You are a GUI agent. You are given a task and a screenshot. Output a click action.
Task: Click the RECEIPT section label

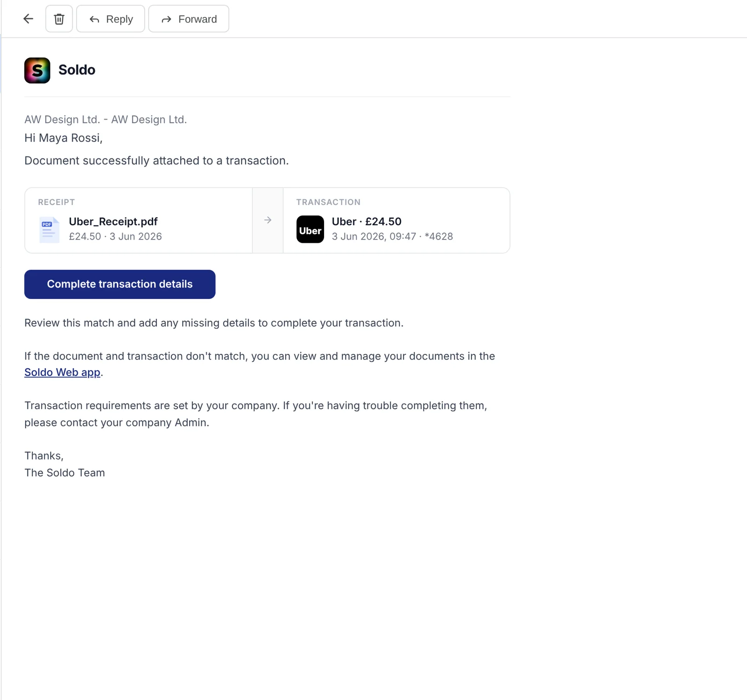(56, 202)
